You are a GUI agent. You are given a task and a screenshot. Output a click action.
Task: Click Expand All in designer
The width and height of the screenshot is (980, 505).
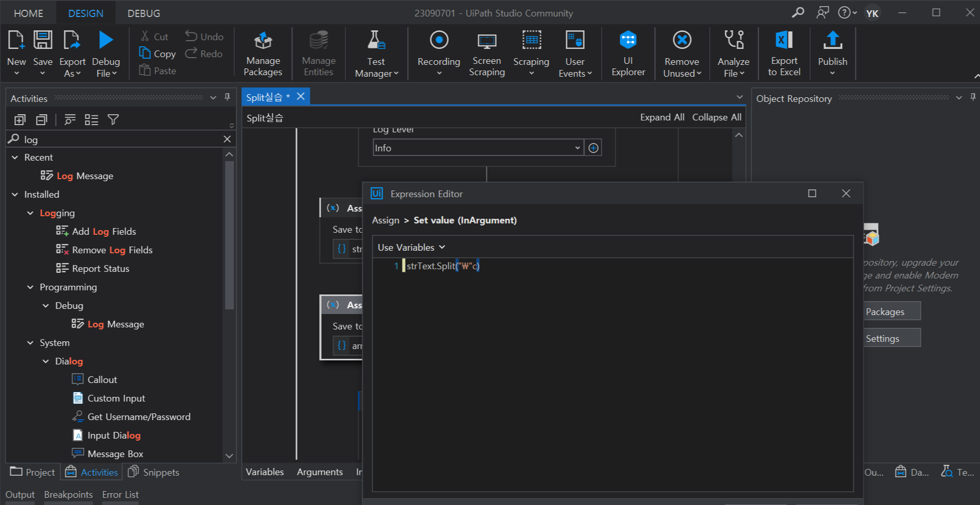coord(662,117)
